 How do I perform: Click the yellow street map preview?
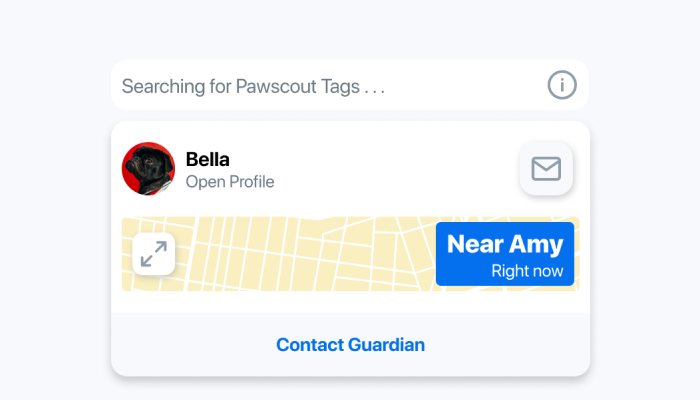coord(350,254)
